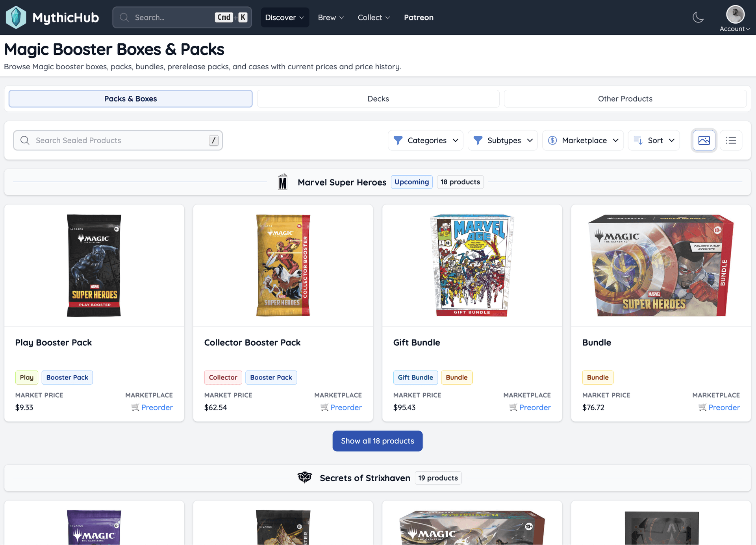This screenshot has height=545, width=756.
Task: Open the Play Booster Pack product image
Action: click(x=94, y=265)
